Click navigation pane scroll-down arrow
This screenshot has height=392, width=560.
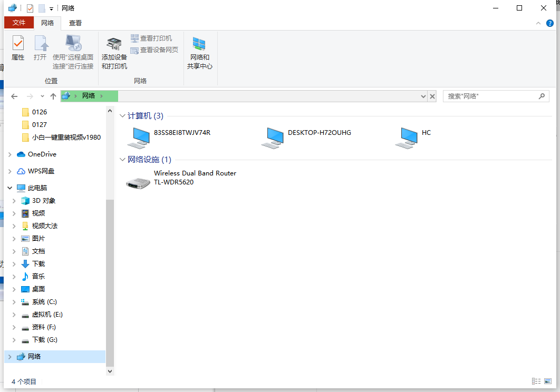click(x=110, y=371)
